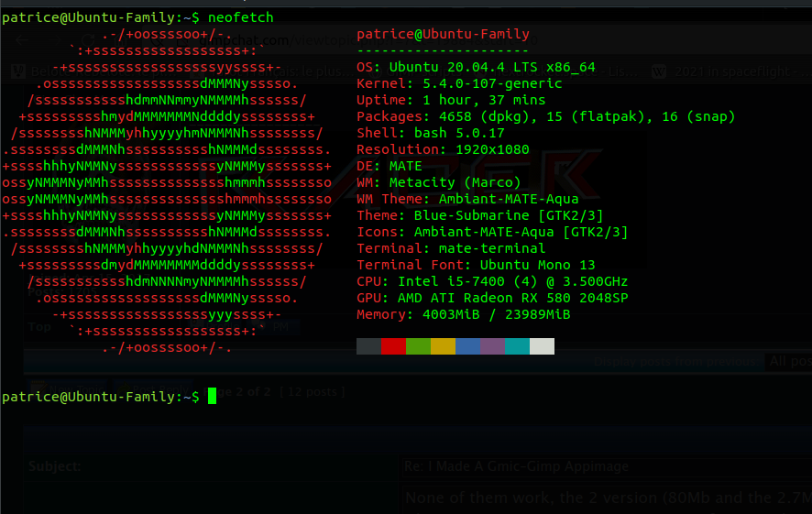The width and height of the screenshot is (812, 514).
Task: Click the '[ 12 posts ]' text behind terminal
Action: click(x=313, y=392)
